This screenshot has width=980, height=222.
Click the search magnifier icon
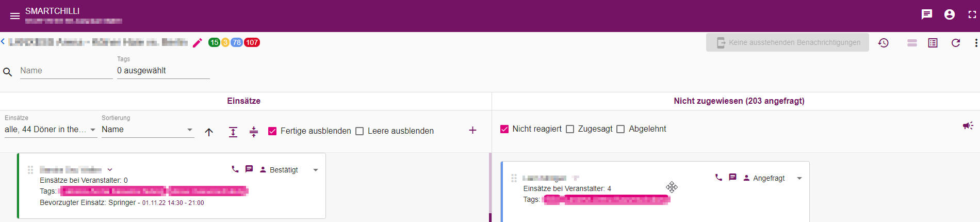coord(7,72)
